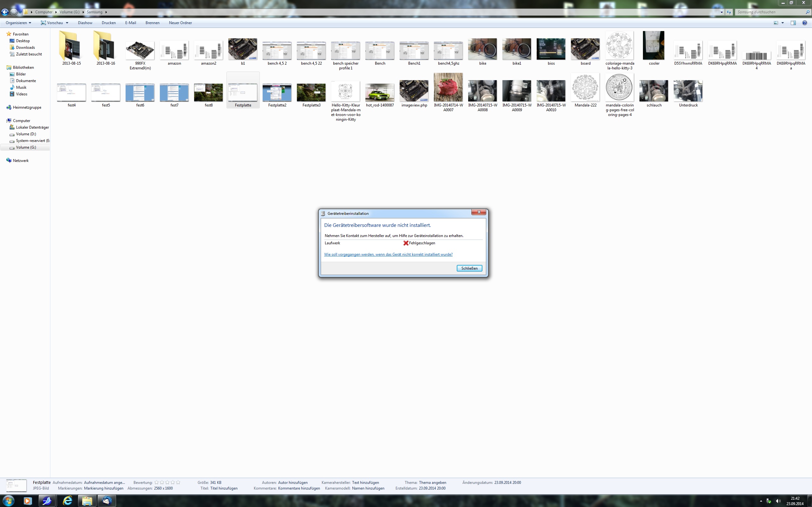This screenshot has height=507, width=812.
Task: Open the Help question mark icon
Action: [x=804, y=23]
